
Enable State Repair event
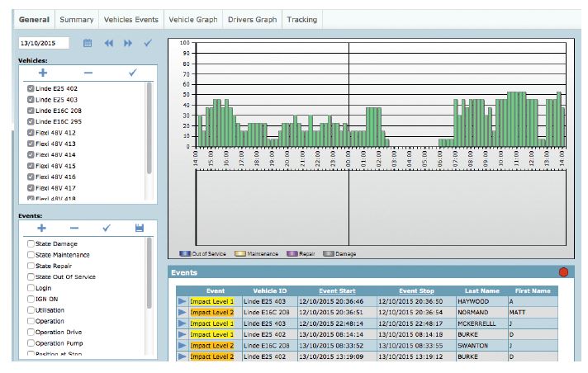31,266
